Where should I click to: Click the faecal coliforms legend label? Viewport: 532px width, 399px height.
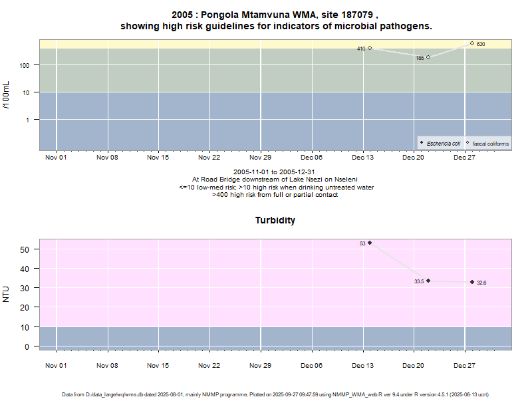(x=491, y=144)
